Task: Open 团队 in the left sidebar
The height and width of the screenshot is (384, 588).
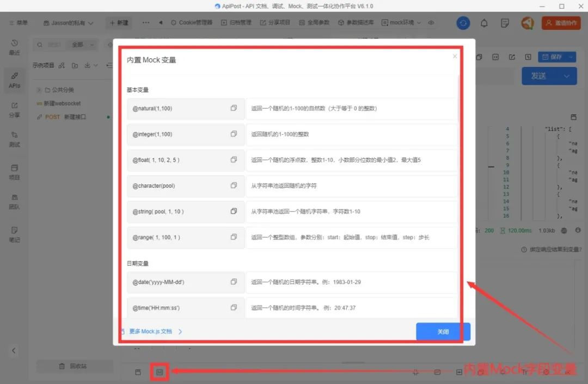Action: click(x=14, y=202)
